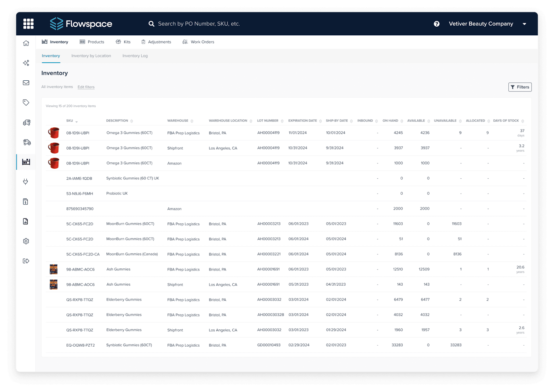Open the sparkle AI sidebar icon
Screen dimensions: 554x392
pos(26,63)
